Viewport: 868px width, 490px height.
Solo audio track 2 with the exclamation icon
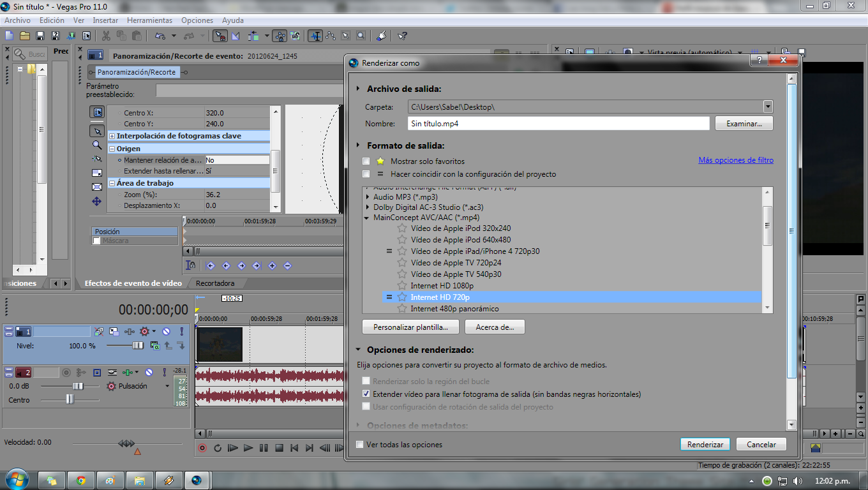point(164,372)
